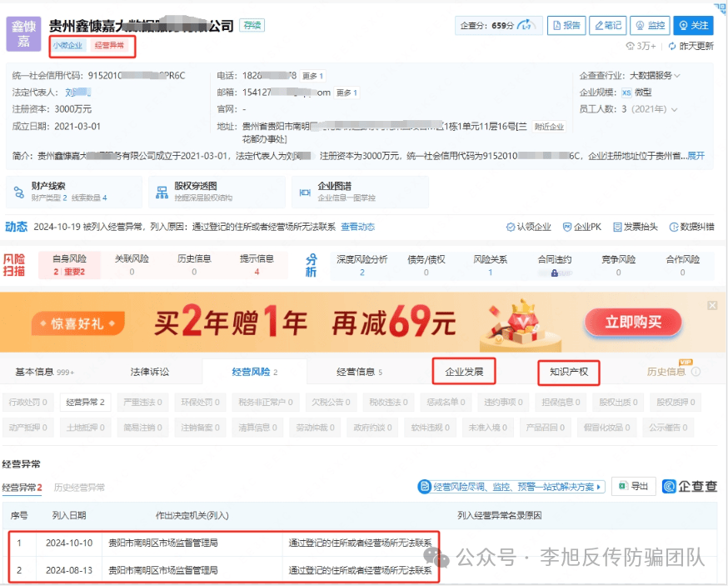Select 行政处罚 0 filter chip
Image resolution: width=728 pixels, height=586 pixels.
[27, 403]
